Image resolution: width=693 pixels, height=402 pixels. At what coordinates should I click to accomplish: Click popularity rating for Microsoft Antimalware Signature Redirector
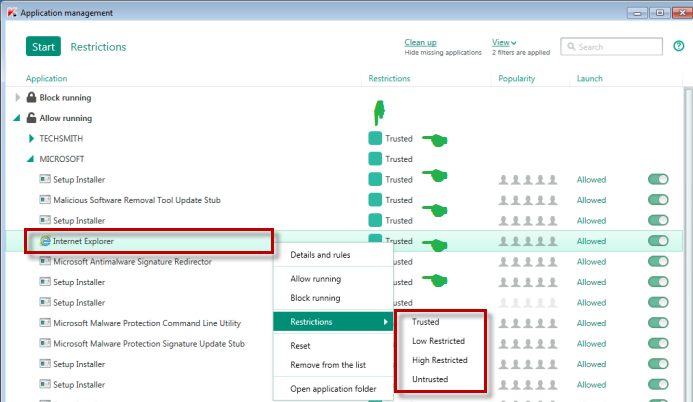528,261
